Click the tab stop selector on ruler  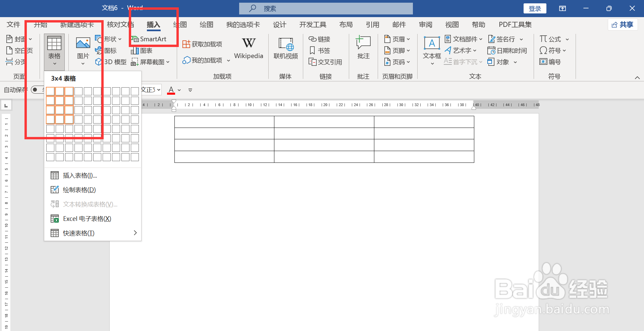6,105
